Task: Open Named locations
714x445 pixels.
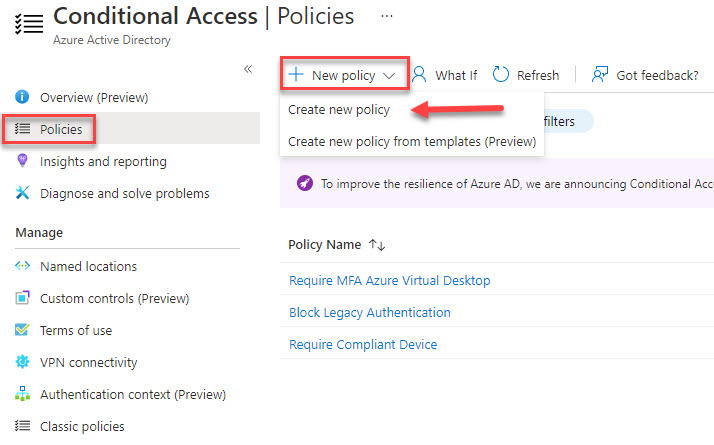Action: pos(88,266)
